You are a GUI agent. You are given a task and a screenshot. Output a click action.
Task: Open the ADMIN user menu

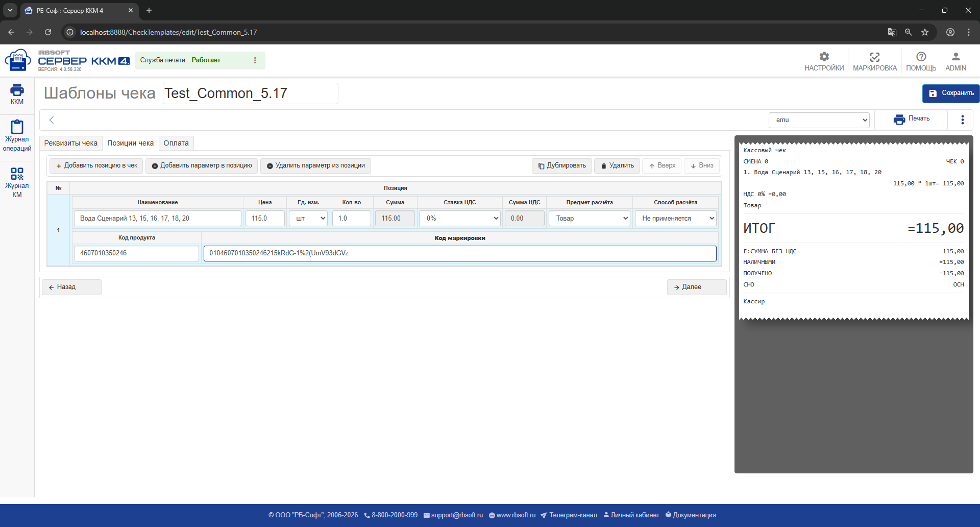(x=955, y=61)
